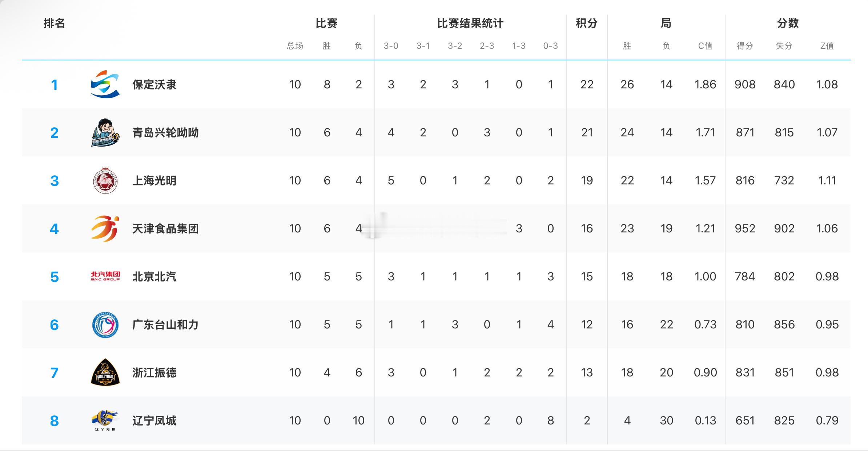The image size is (868, 451).
Task: Click 上海光明's 19 points value
Action: [587, 180]
